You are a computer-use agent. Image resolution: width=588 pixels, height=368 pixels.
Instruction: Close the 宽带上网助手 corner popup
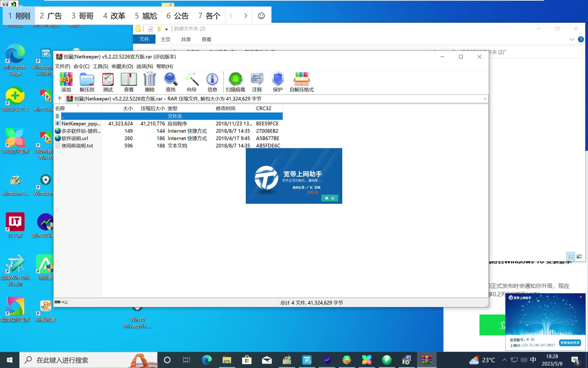(x=581, y=297)
